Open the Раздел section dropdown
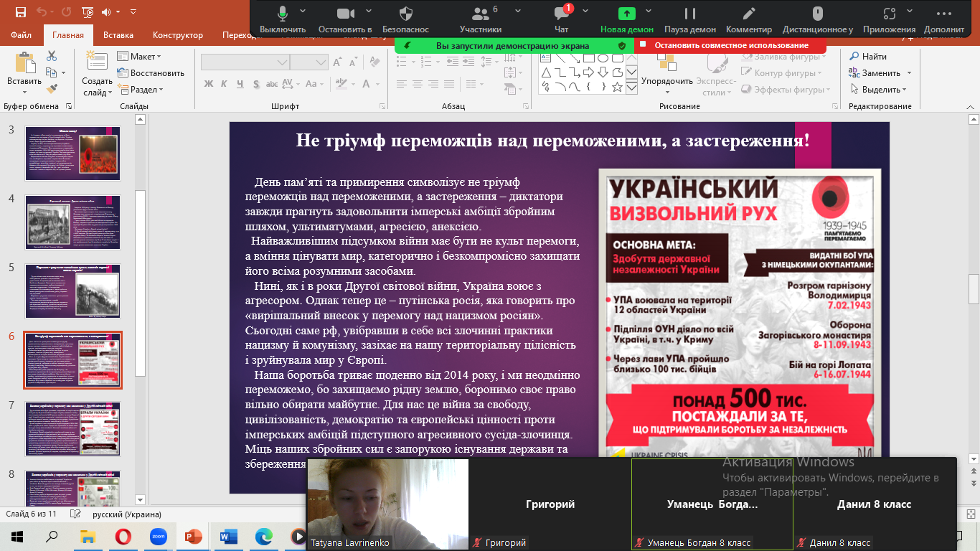The image size is (980, 551). 141,90
